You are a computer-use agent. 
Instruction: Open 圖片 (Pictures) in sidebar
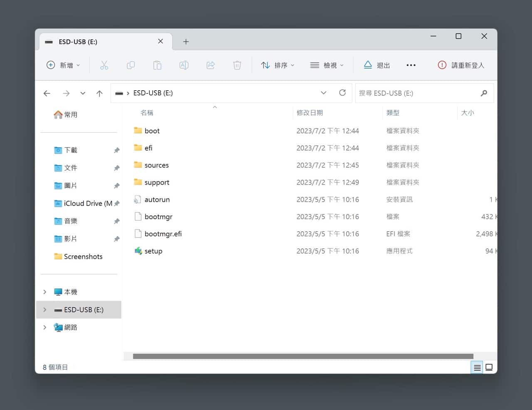coord(66,185)
